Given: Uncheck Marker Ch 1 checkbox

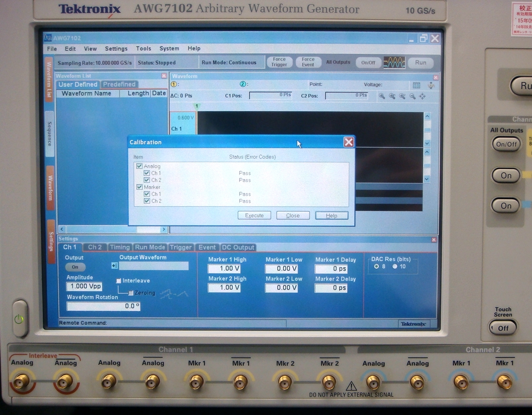Looking at the screenshot, I should point(147,194).
